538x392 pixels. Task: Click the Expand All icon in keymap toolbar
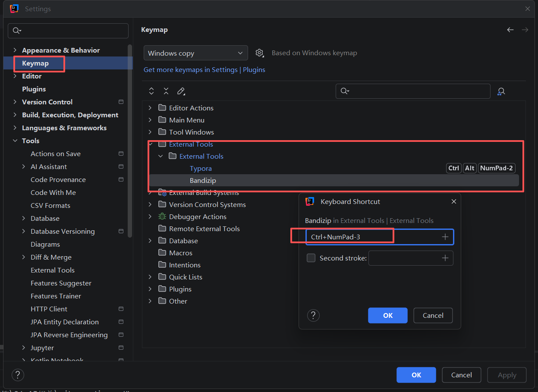[151, 91]
